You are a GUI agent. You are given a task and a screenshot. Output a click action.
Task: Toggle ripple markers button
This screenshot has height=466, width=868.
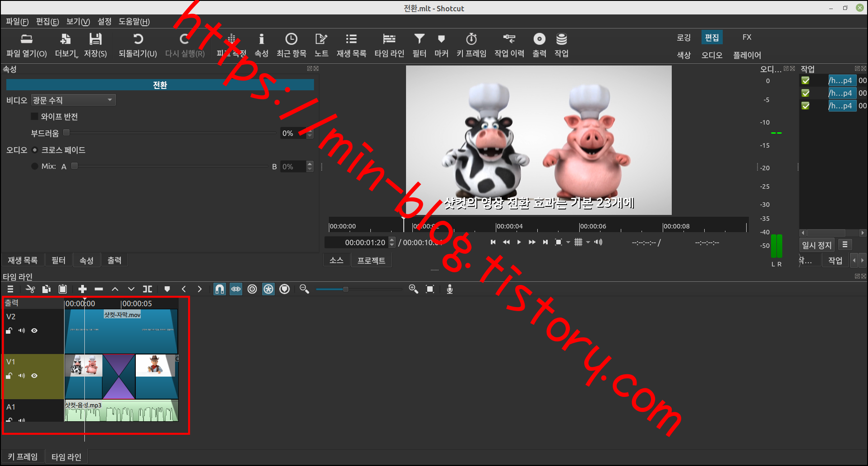[285, 289]
